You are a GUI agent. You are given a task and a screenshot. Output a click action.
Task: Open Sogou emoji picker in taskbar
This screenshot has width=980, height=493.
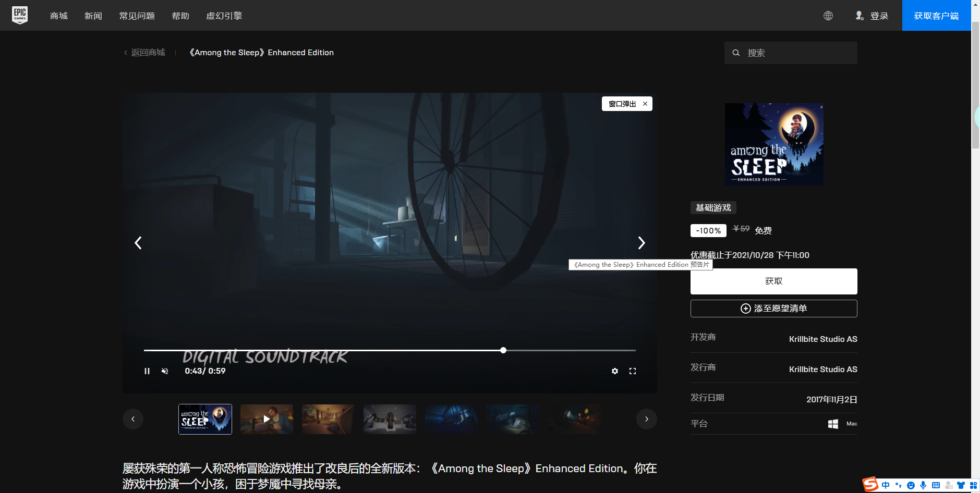pos(911,485)
